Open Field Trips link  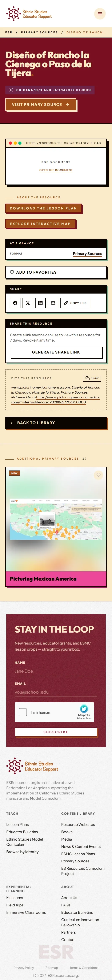[15, 905]
